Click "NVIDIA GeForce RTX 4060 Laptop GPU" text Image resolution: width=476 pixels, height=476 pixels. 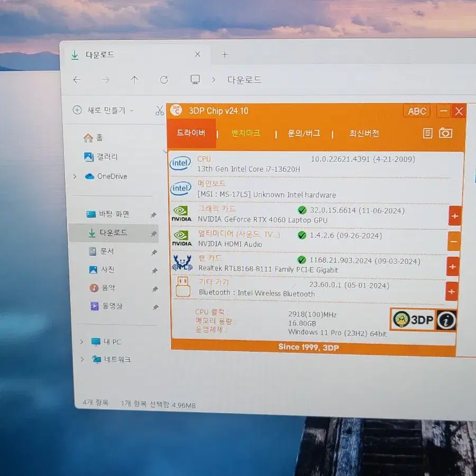tap(262, 219)
